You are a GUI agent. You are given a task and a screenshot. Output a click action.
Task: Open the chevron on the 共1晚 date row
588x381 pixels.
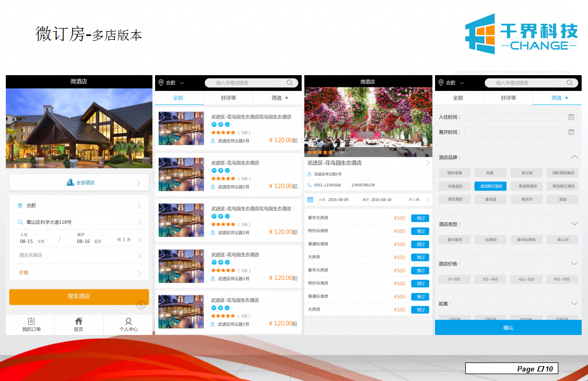[x=428, y=199]
